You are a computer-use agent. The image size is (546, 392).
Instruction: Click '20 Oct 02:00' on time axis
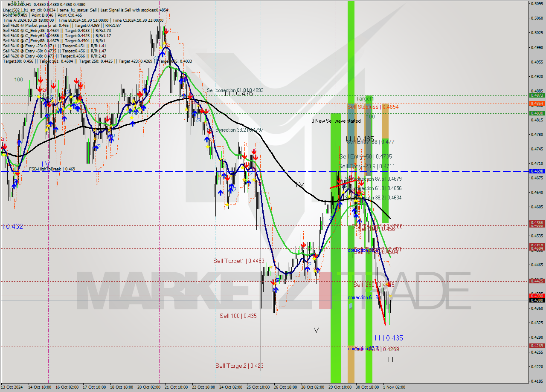pos(149,387)
